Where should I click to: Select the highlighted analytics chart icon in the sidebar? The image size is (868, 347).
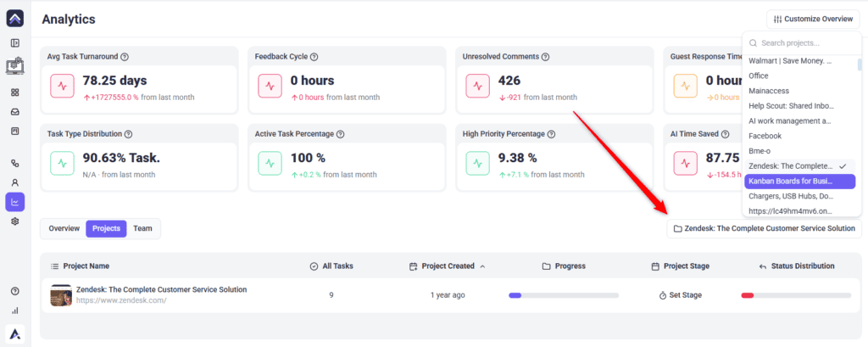[15, 202]
